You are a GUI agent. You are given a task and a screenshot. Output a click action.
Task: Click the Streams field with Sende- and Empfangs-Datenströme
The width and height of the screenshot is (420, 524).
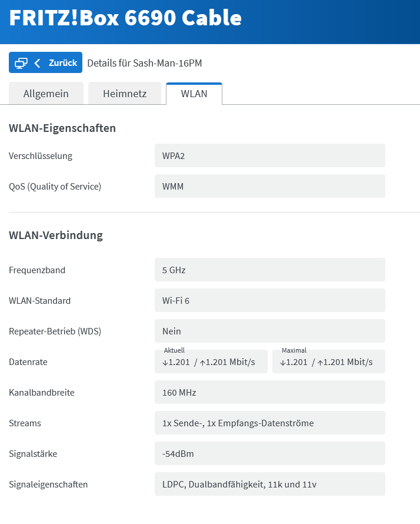(269, 423)
